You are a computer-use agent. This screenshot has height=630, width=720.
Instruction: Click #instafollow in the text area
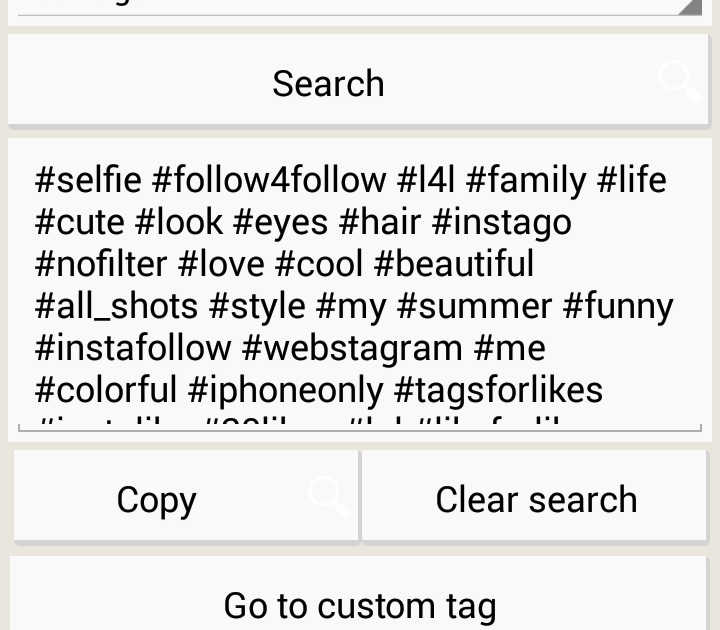coord(133,348)
